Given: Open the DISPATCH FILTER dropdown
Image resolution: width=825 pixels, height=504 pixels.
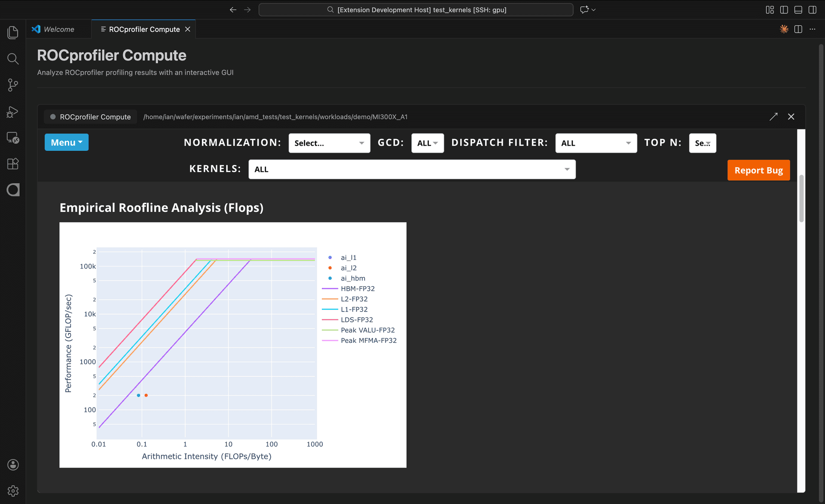Looking at the screenshot, I should (596, 143).
